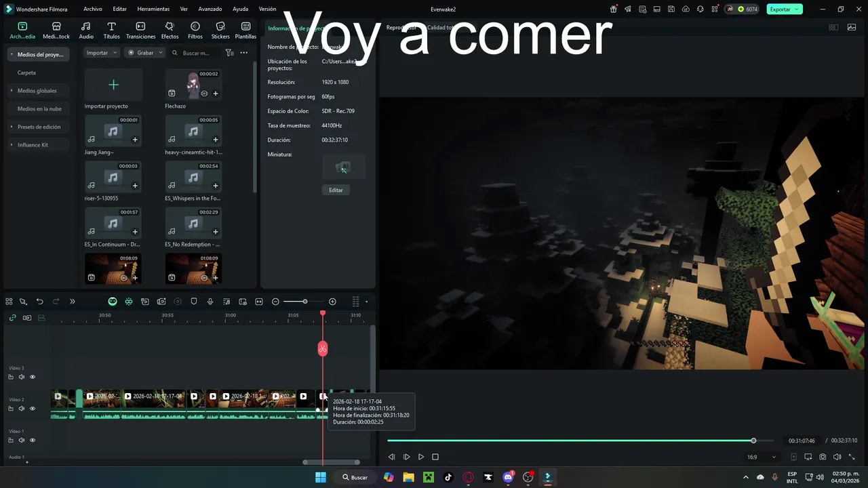Toggle visibility of Vídeo 1 track
This screenshot has height=488, width=868.
[32, 440]
